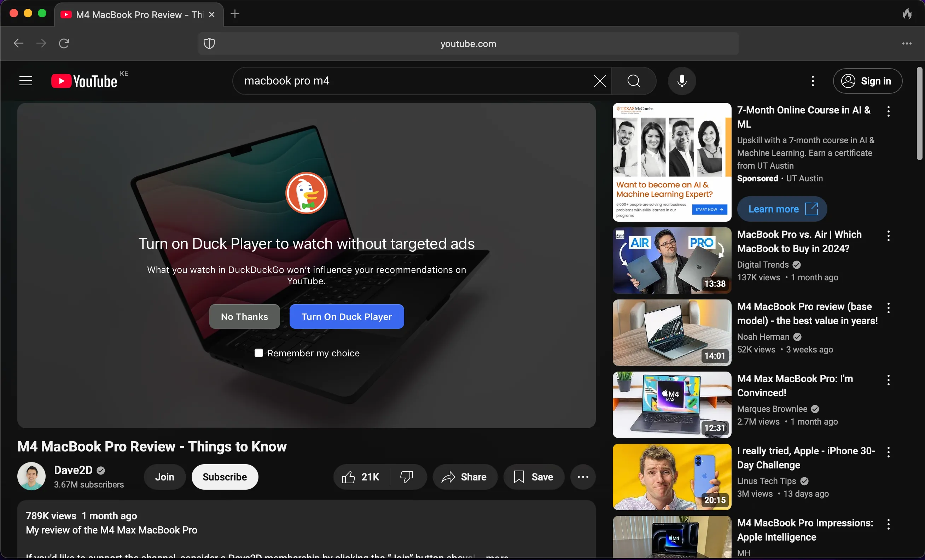Click Learn more on the UT Austin ad

coord(782,209)
